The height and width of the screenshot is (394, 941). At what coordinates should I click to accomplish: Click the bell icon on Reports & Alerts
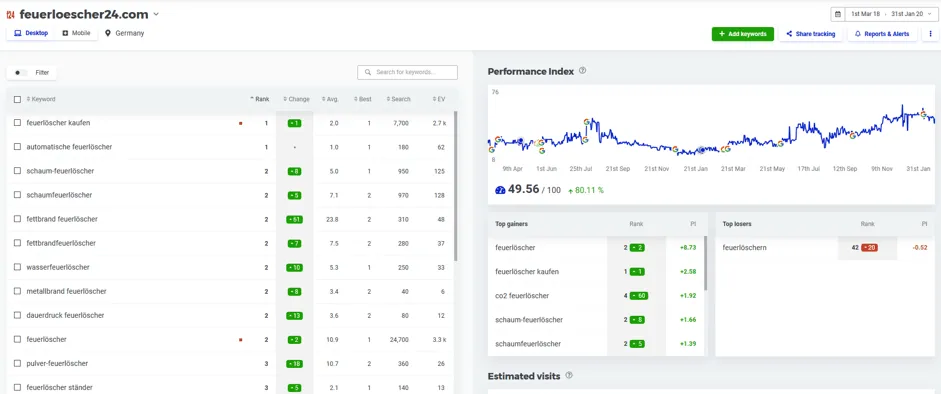pyautogui.click(x=858, y=34)
